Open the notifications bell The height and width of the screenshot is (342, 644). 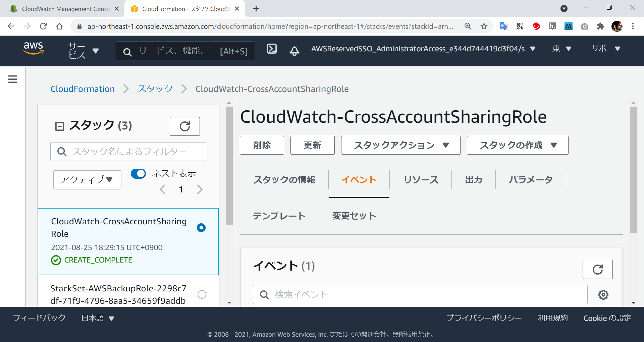[294, 51]
